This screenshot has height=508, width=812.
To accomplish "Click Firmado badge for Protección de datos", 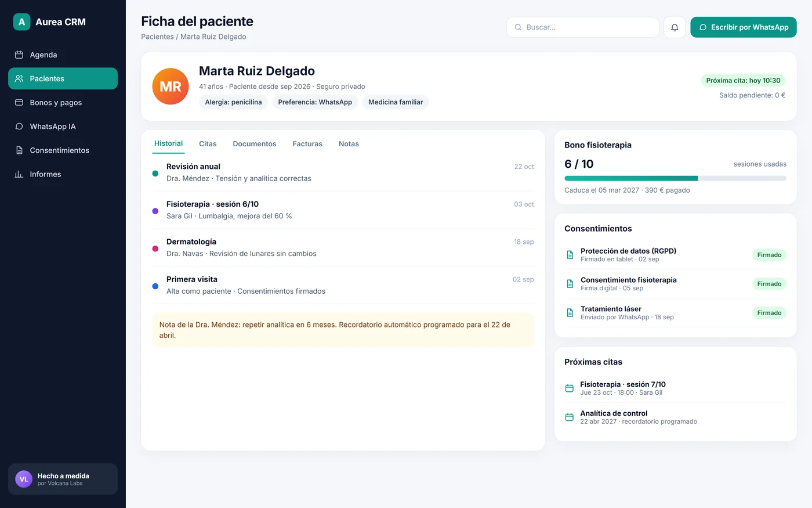I will click(769, 255).
